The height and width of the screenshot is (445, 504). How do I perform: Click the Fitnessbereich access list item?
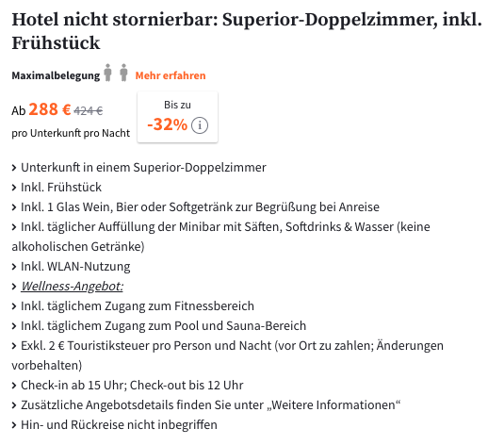[133, 306]
